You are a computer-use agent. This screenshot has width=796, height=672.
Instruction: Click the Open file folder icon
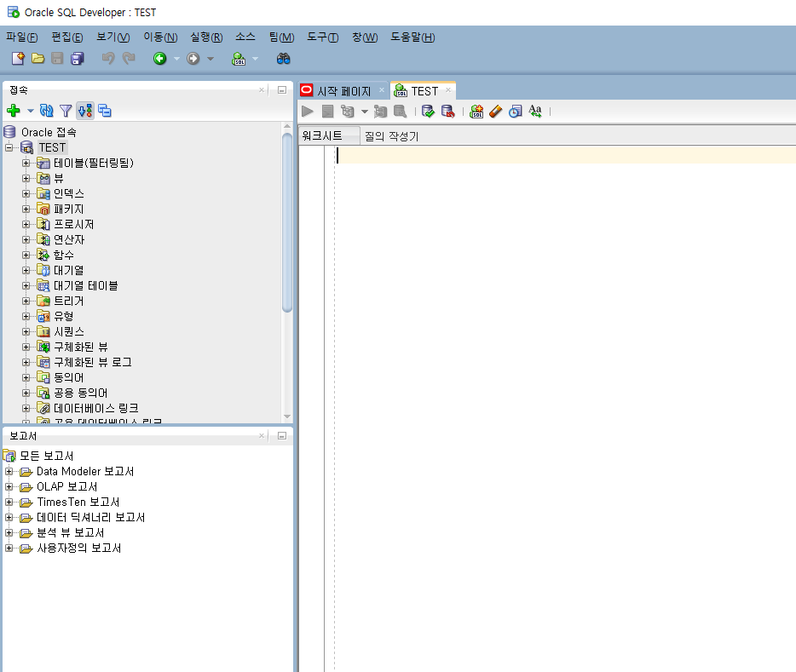coord(38,58)
